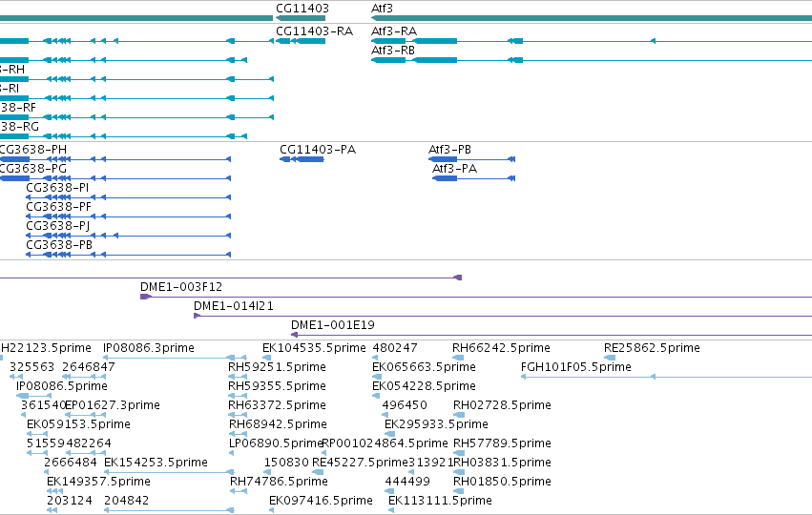Open the EK295933.5prime EST label
This screenshot has height=515, width=812.
point(437,424)
